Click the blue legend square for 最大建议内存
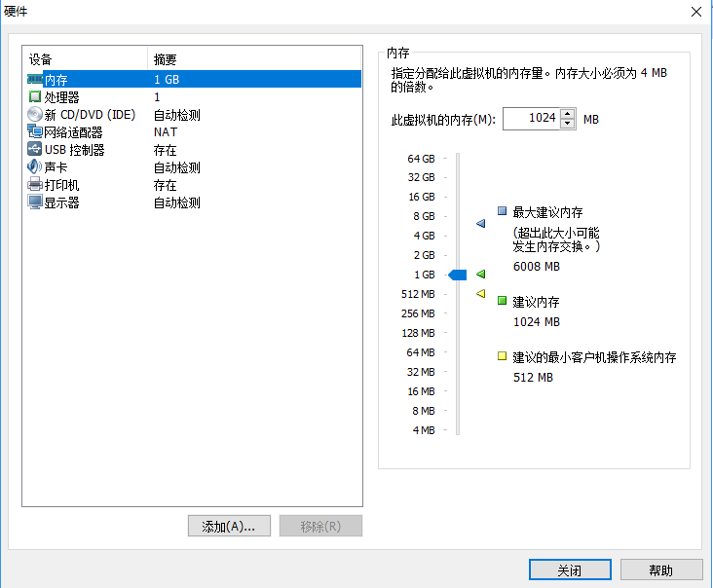 [x=502, y=211]
